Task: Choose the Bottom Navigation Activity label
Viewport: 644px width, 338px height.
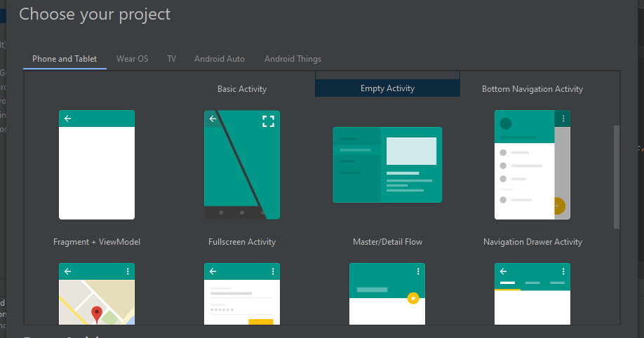Action: (x=532, y=89)
